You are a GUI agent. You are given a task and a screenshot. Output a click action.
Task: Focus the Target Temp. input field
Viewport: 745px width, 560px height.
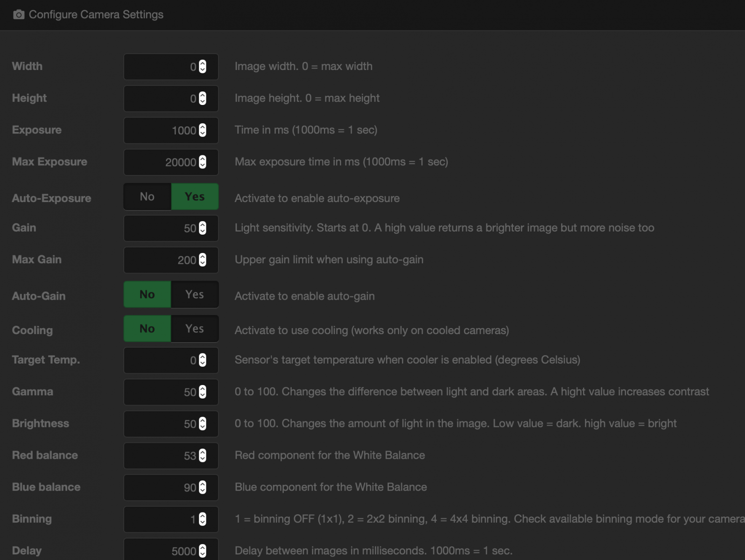(x=171, y=360)
